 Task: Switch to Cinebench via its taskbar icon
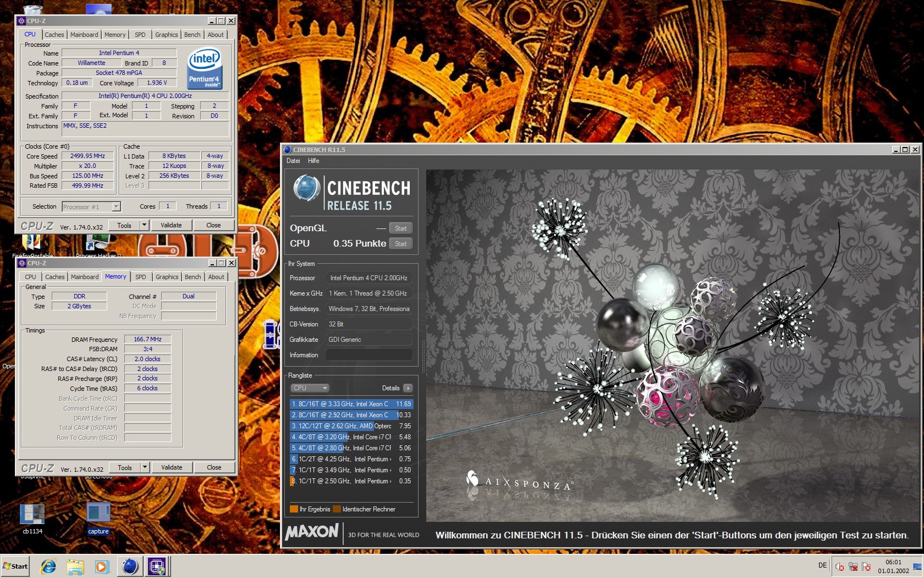pos(130,566)
